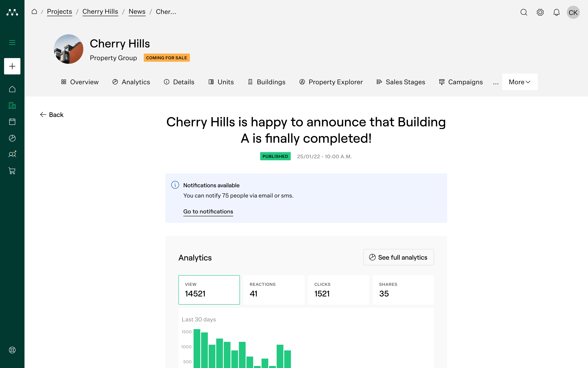Click the Back arrow icon

[x=43, y=115]
